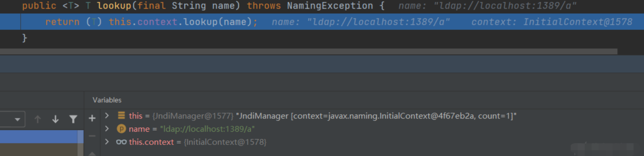This screenshot has width=644, height=156.
Task: Expand the this.context watch node
Action: [x=107, y=142]
